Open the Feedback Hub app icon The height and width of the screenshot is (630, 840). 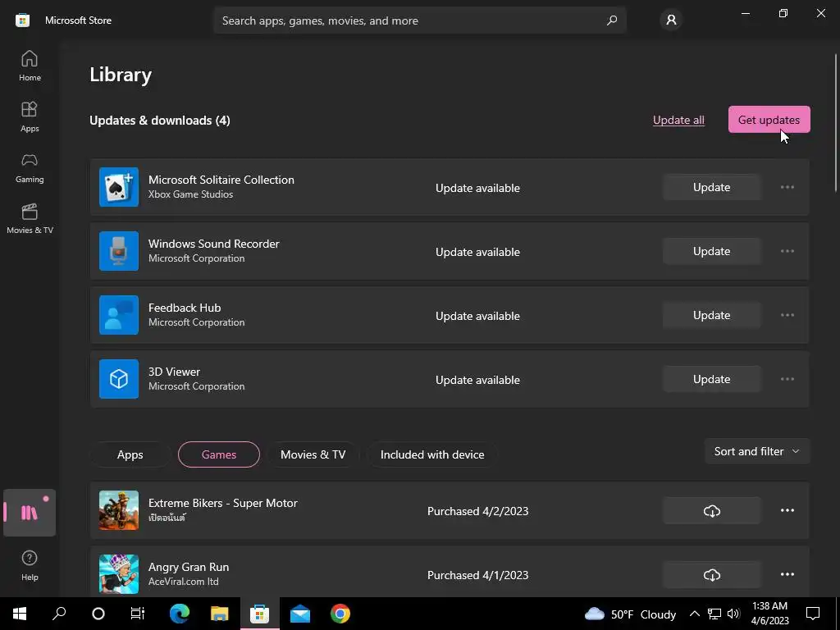click(119, 315)
